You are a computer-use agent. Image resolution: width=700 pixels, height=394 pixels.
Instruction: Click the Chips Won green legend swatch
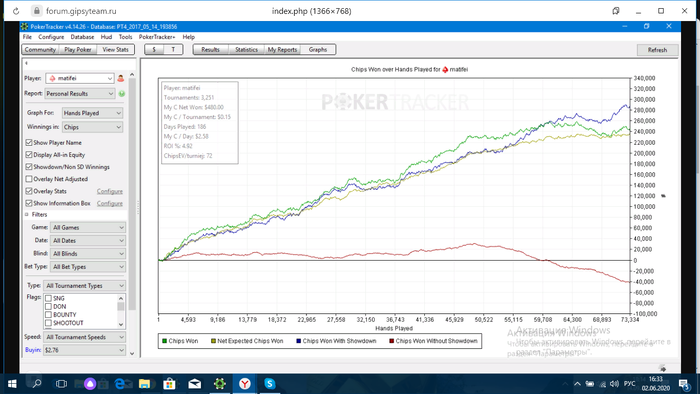pyautogui.click(x=164, y=341)
